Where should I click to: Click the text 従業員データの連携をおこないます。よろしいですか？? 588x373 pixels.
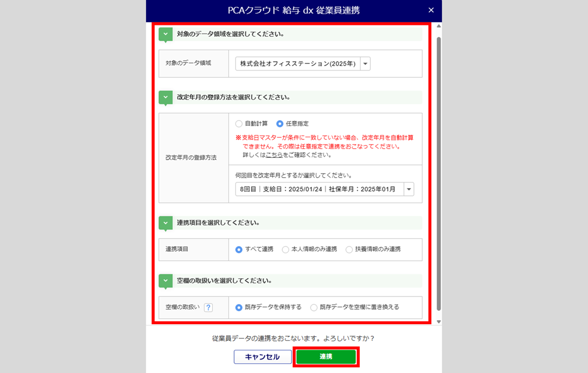click(293, 338)
